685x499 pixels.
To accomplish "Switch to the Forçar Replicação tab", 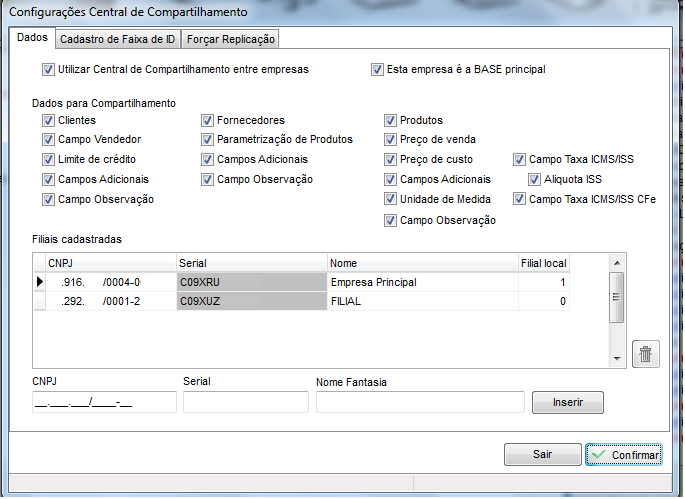I will 231,39.
